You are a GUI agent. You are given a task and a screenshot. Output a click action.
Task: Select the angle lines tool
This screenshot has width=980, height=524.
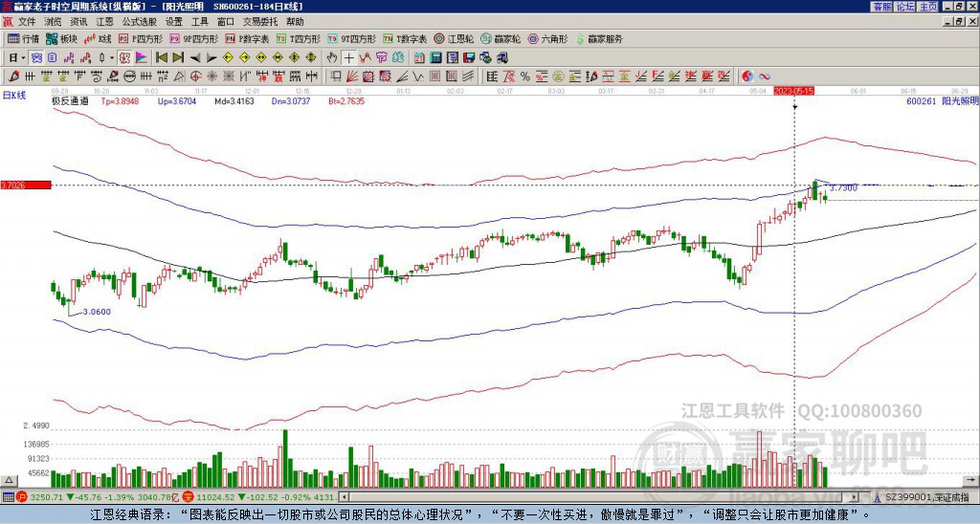[x=403, y=76]
